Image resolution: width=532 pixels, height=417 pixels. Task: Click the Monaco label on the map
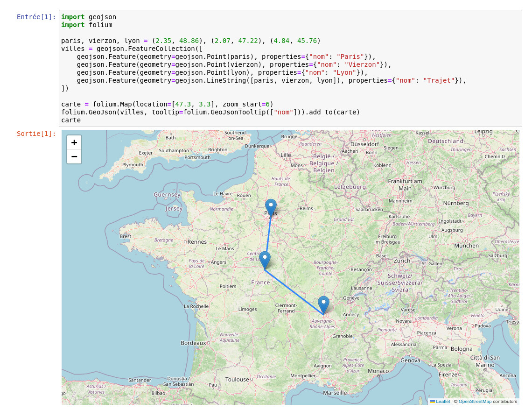378,371
